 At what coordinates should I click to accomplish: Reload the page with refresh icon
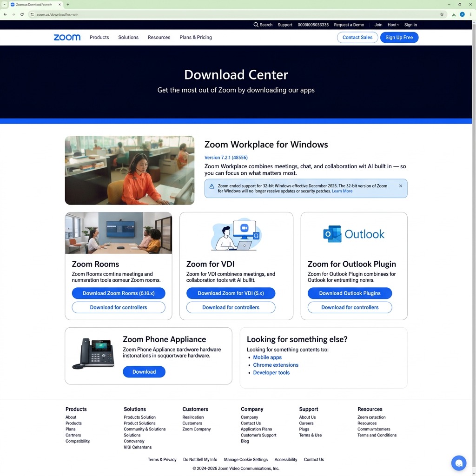click(x=22, y=14)
